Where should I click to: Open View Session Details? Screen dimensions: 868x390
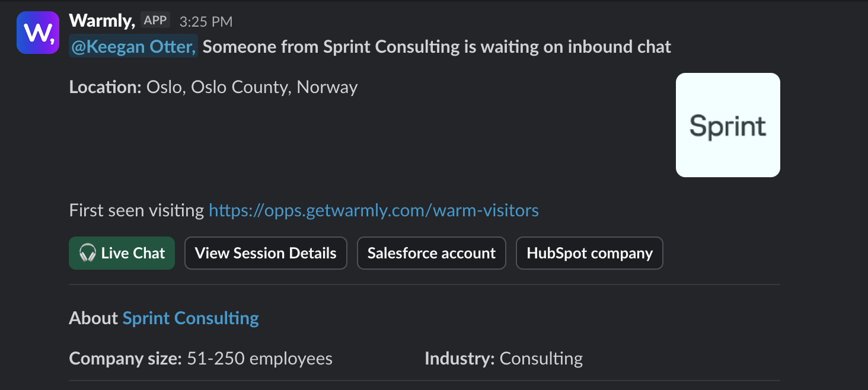coord(265,253)
